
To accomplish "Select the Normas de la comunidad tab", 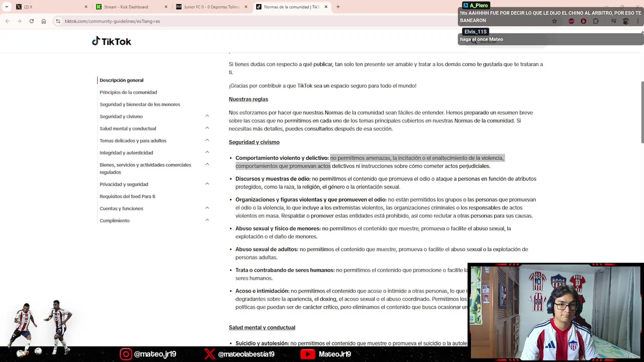I will click(291, 7).
